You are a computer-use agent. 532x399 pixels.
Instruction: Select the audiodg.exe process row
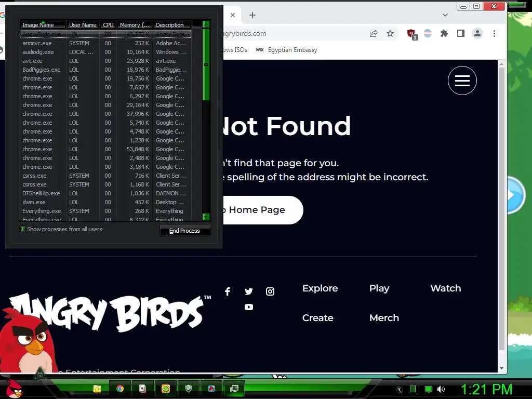click(x=105, y=52)
